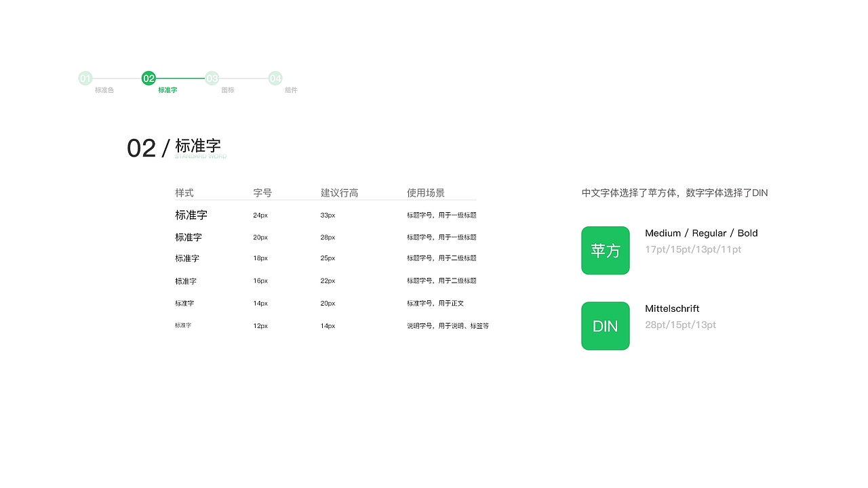The width and height of the screenshot is (868, 488).
Task: Click the green progress bar between steps
Action: coord(180,78)
